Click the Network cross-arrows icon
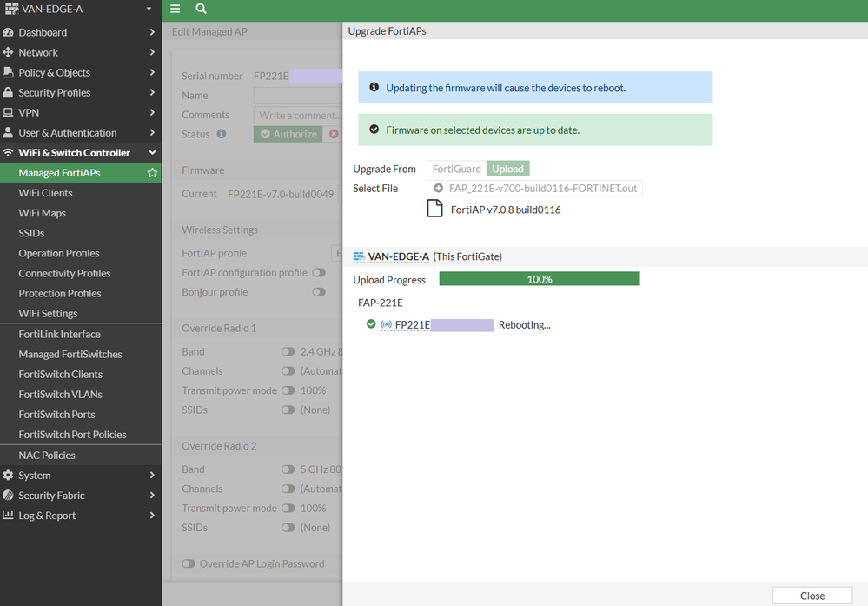The image size is (868, 606). pos(8,52)
